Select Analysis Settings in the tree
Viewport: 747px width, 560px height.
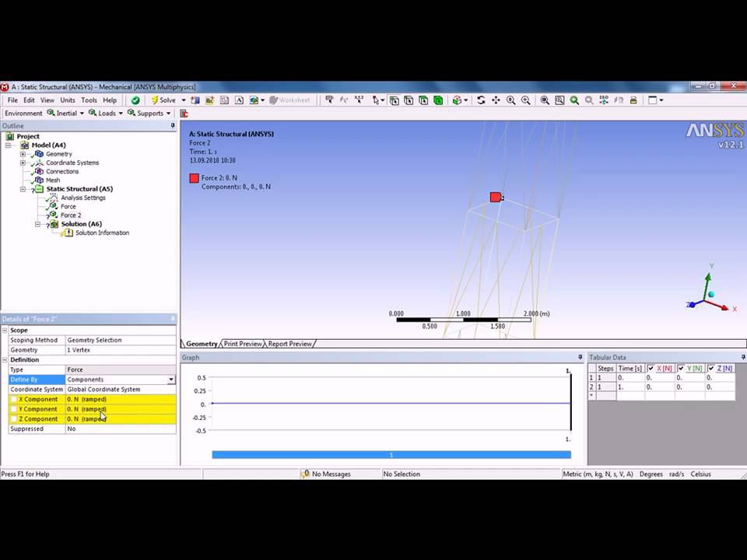[x=83, y=198]
